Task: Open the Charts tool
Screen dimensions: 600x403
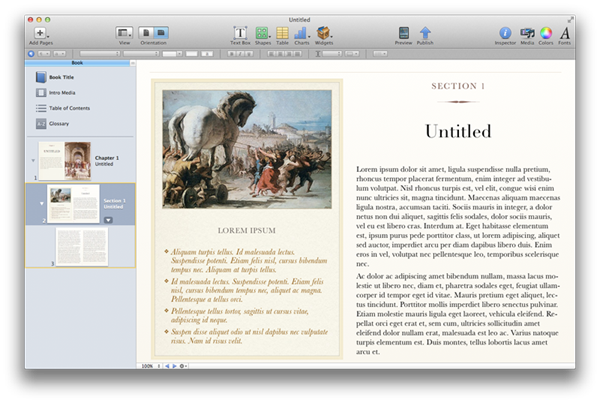Action: [302, 33]
